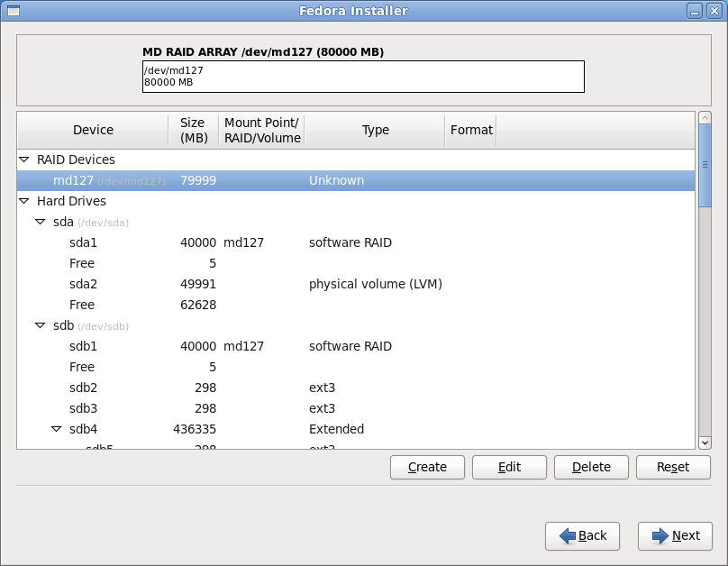Minimize the Fedora Installer window
The image size is (728, 566).
[x=695, y=11]
